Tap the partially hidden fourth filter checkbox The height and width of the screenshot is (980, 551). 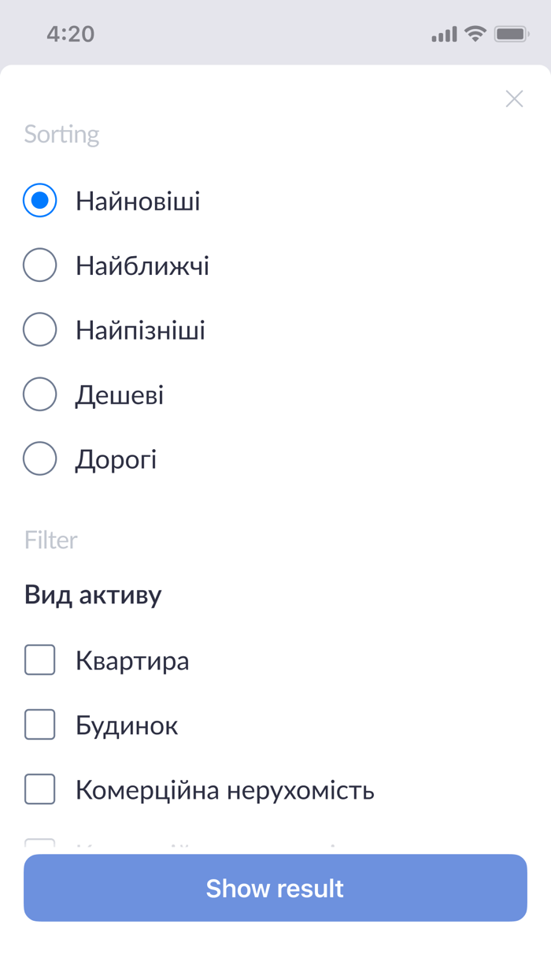(x=39, y=847)
